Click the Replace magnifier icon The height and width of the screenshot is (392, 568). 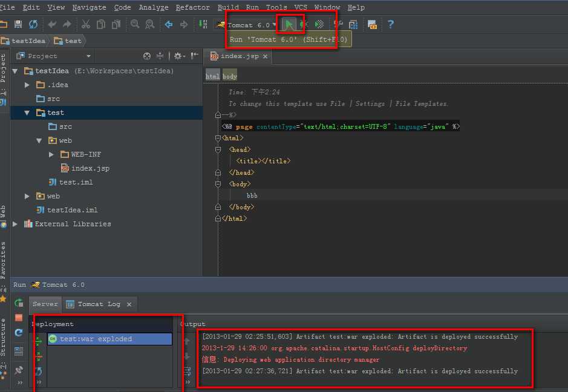[x=149, y=24]
